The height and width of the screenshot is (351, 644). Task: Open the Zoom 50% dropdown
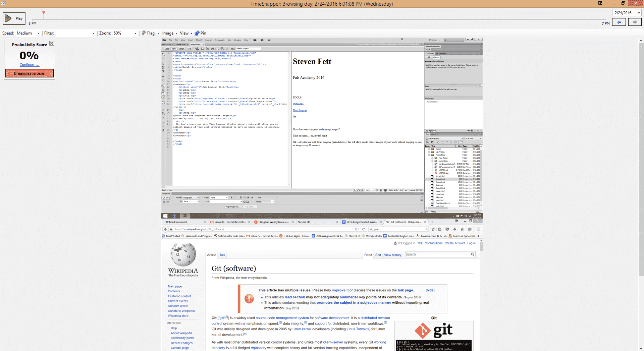(125, 33)
